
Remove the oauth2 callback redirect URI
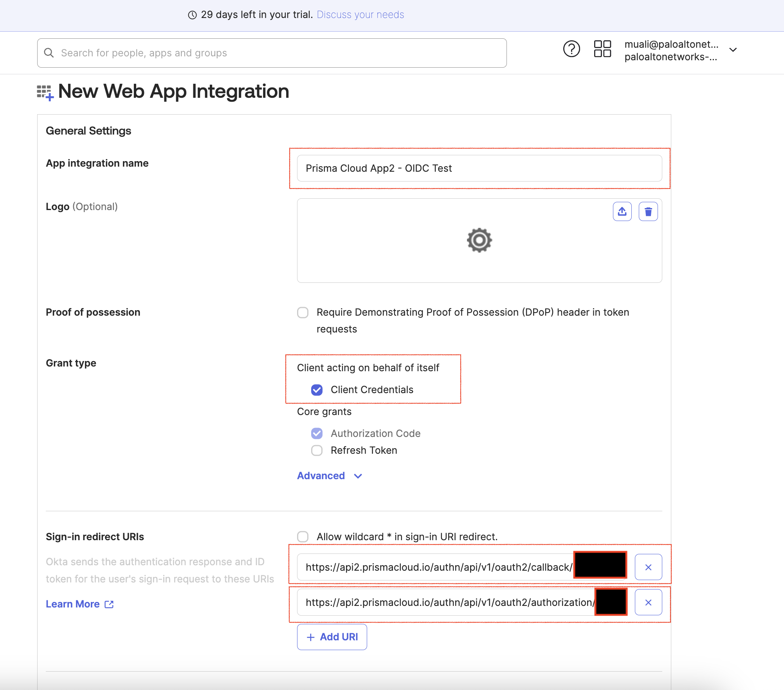pyautogui.click(x=648, y=567)
